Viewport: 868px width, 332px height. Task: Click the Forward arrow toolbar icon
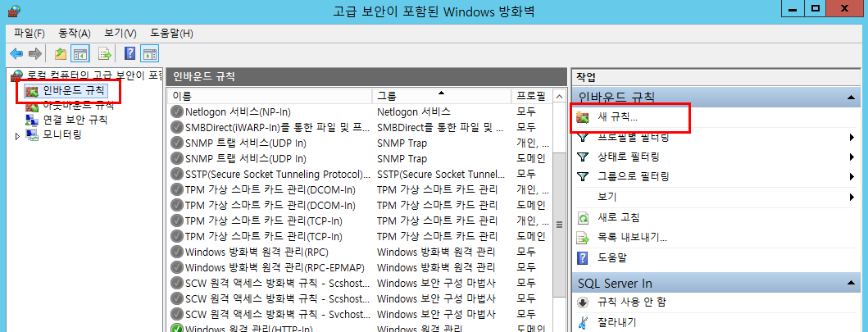coord(35,53)
